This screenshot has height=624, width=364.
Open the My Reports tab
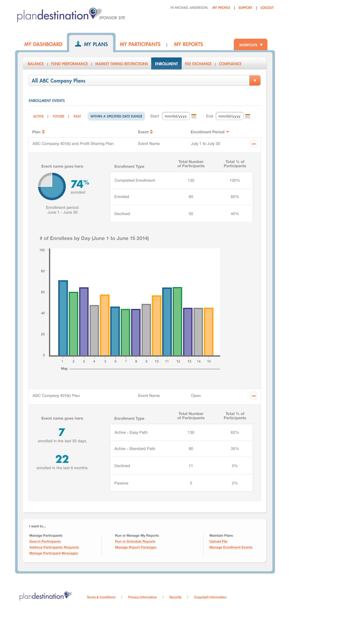188,44
